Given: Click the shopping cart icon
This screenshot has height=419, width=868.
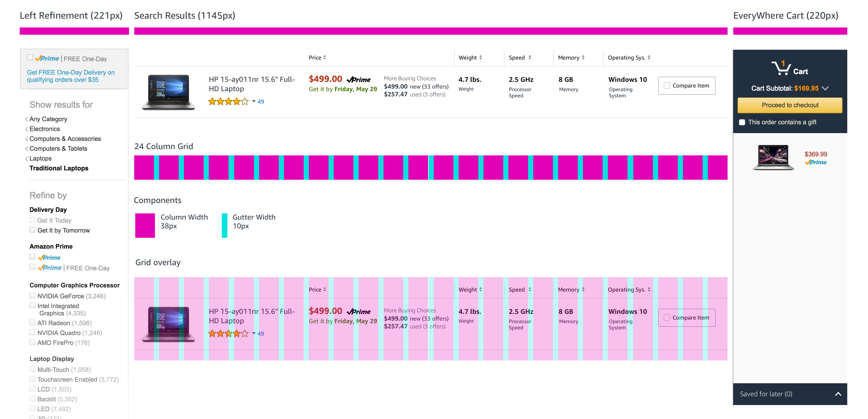Looking at the screenshot, I should pyautogui.click(x=780, y=68).
